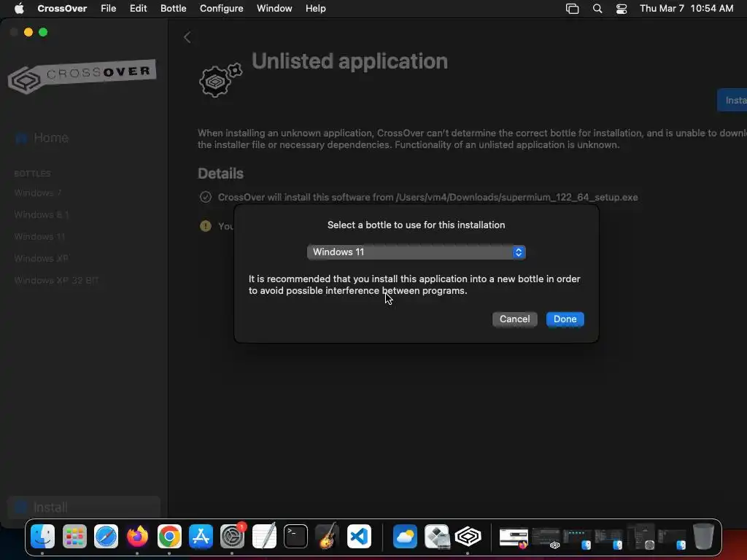Open the Trash in the Dock

click(x=703, y=536)
